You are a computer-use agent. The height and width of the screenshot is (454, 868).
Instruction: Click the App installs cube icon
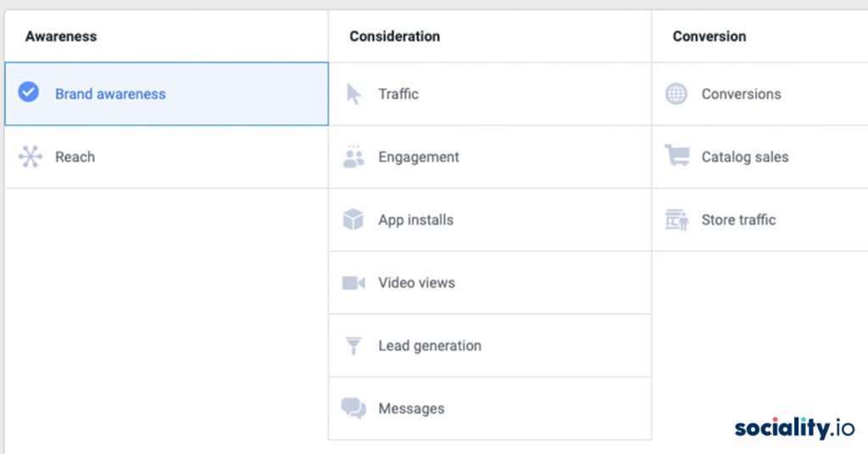353,219
